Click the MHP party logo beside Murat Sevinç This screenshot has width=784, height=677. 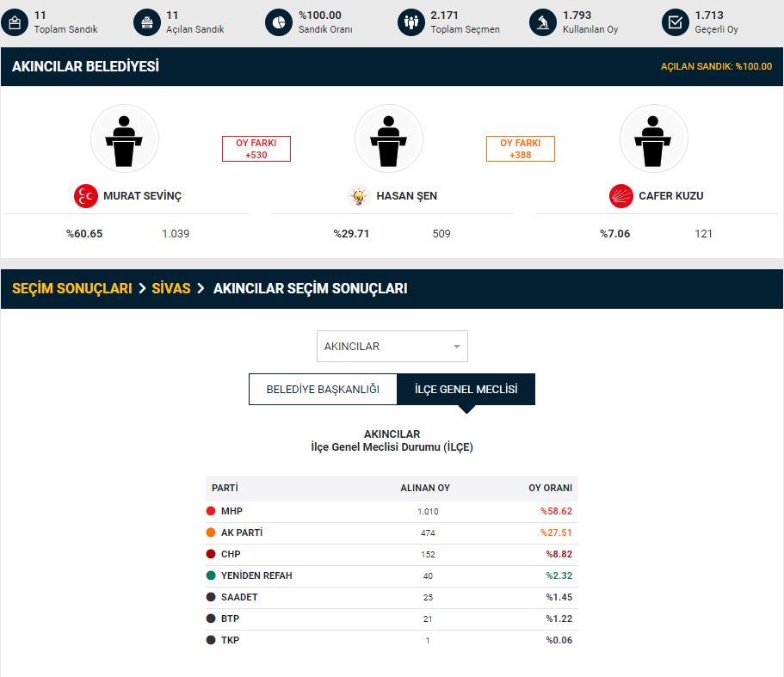(86, 196)
